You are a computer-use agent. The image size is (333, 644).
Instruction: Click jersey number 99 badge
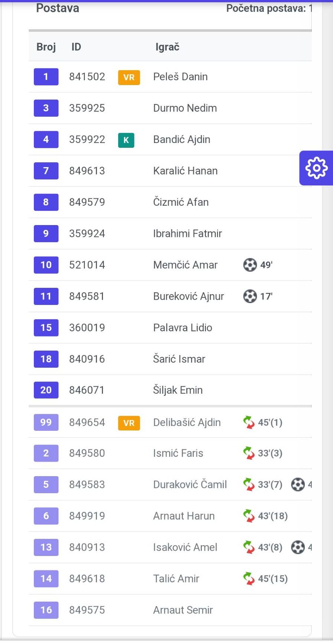(46, 422)
